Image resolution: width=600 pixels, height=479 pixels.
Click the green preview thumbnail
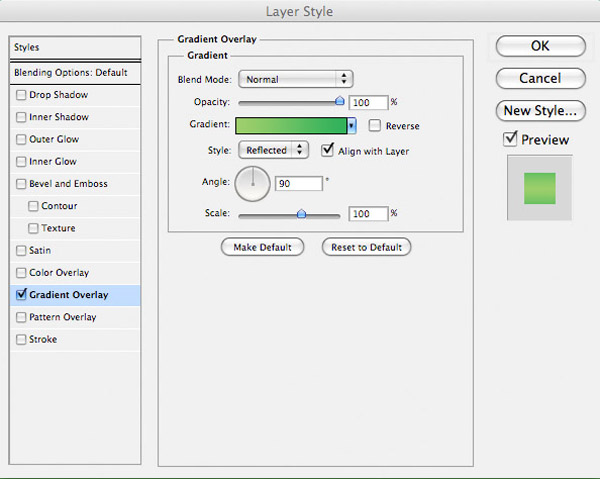tap(540, 188)
